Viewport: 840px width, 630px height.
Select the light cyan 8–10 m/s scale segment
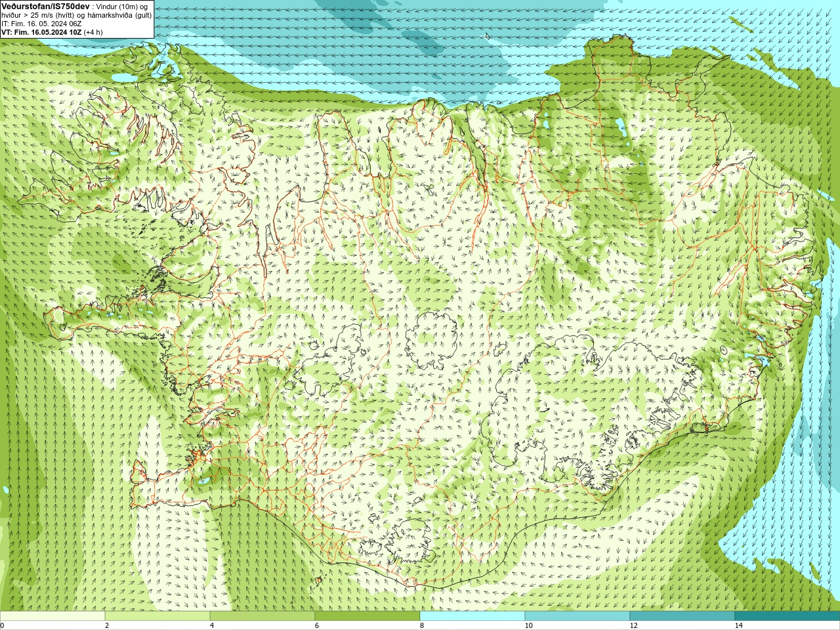click(x=472, y=616)
